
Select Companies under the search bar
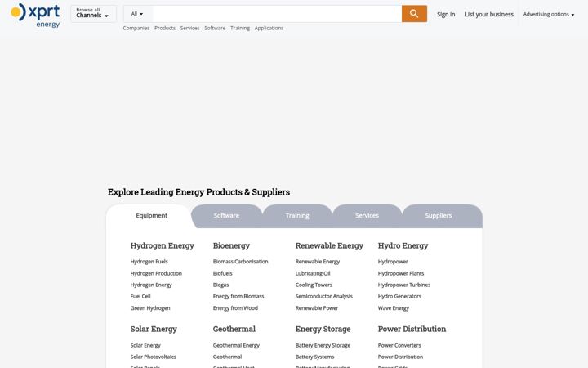[x=136, y=28]
